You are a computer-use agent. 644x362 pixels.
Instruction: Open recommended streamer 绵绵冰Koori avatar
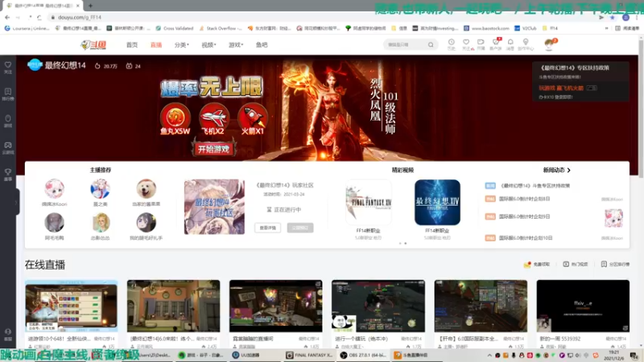pyautogui.click(x=54, y=189)
